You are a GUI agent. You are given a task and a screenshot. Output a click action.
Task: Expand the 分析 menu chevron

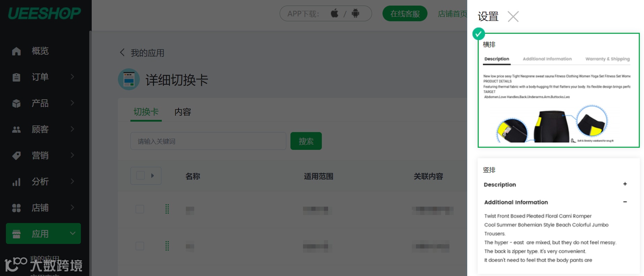[72, 181]
